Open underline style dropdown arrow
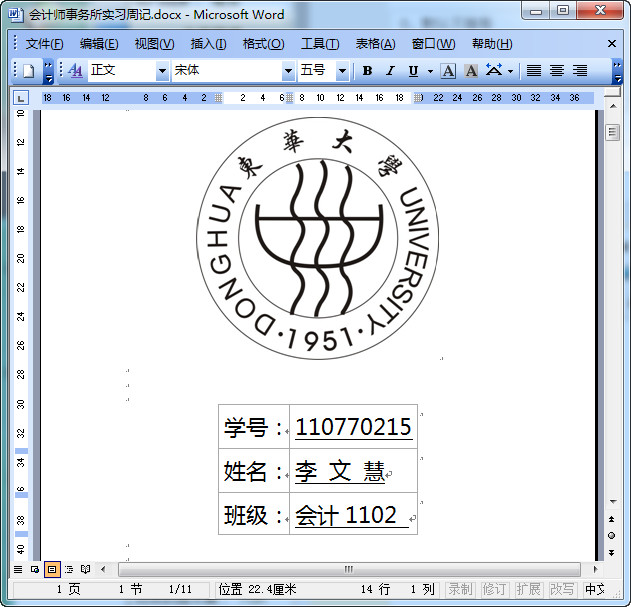 pyautogui.click(x=430, y=71)
